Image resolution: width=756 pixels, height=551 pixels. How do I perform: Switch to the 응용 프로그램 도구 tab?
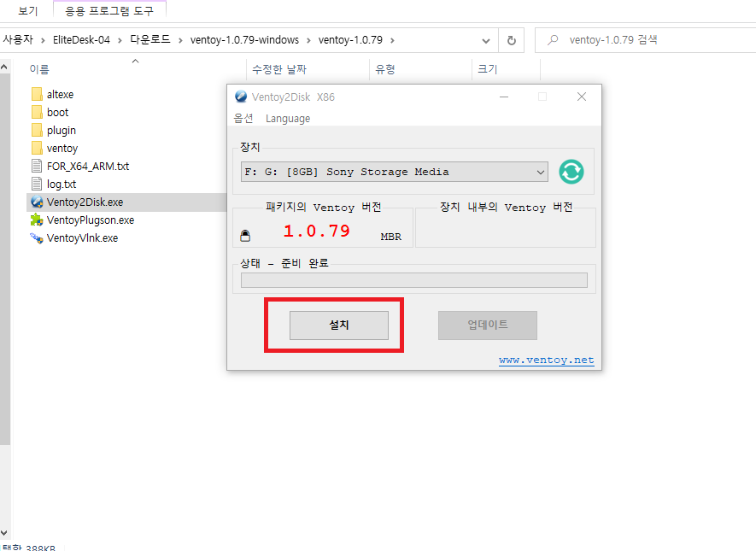(109, 10)
